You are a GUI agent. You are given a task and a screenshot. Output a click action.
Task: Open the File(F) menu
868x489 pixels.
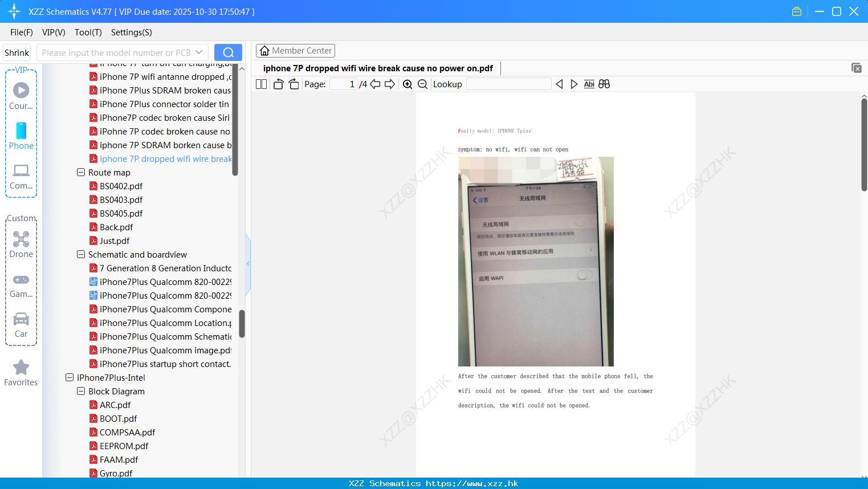pyautogui.click(x=22, y=32)
